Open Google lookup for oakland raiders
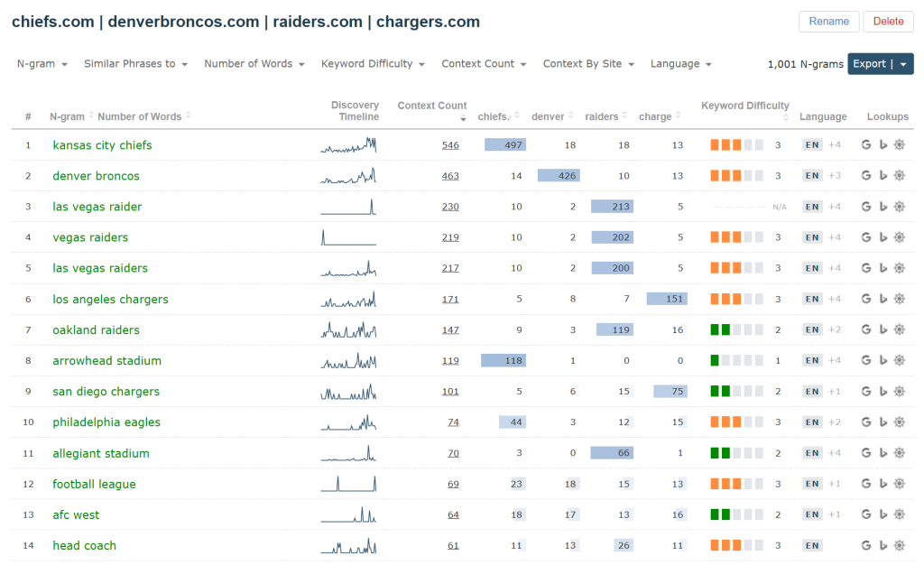 [865, 330]
